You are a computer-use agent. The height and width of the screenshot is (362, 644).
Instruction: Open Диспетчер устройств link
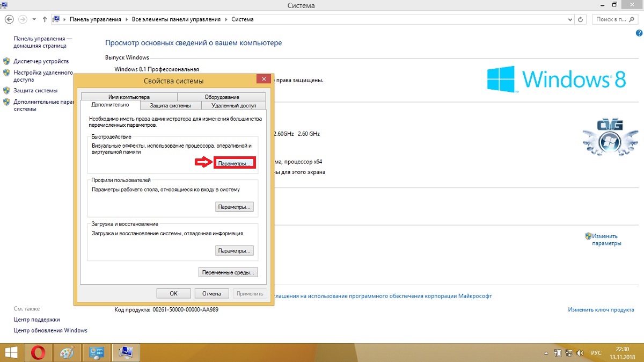(41, 61)
